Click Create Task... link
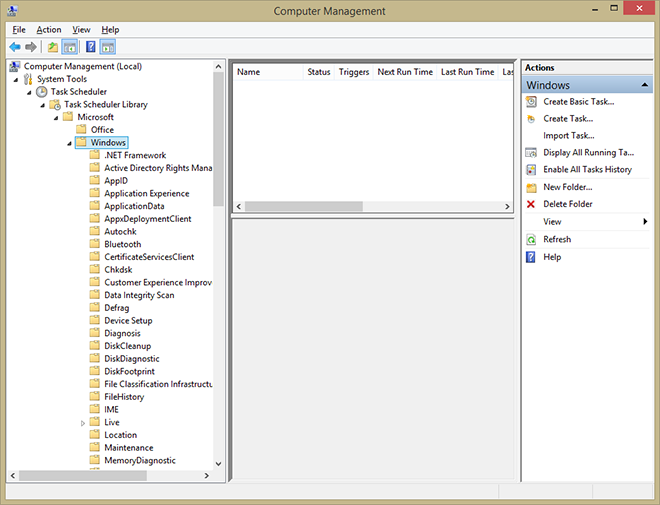This screenshot has height=505, width=660. pos(568,119)
